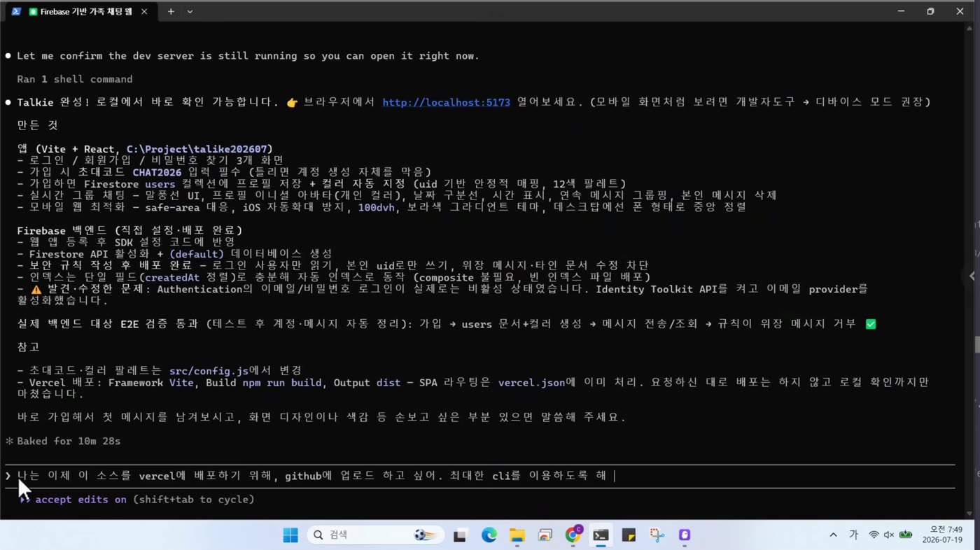
Task: Click the CHAT2026 invite code text
Action: point(156,172)
